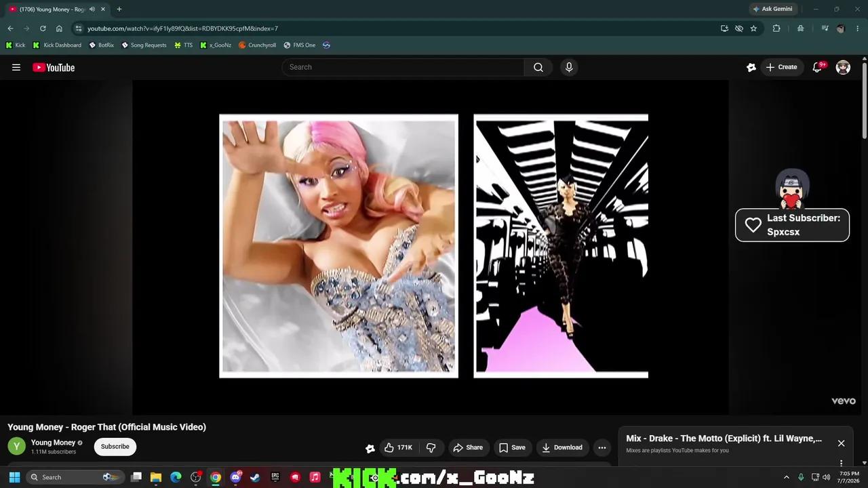
Task: Click the sparkle icon left of the like button
Action: [x=370, y=448]
